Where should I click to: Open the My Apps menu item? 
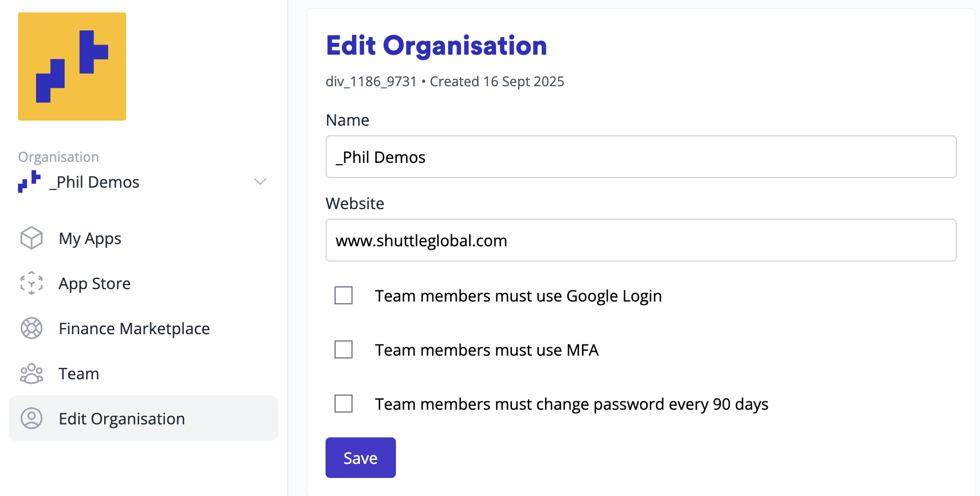(90, 238)
